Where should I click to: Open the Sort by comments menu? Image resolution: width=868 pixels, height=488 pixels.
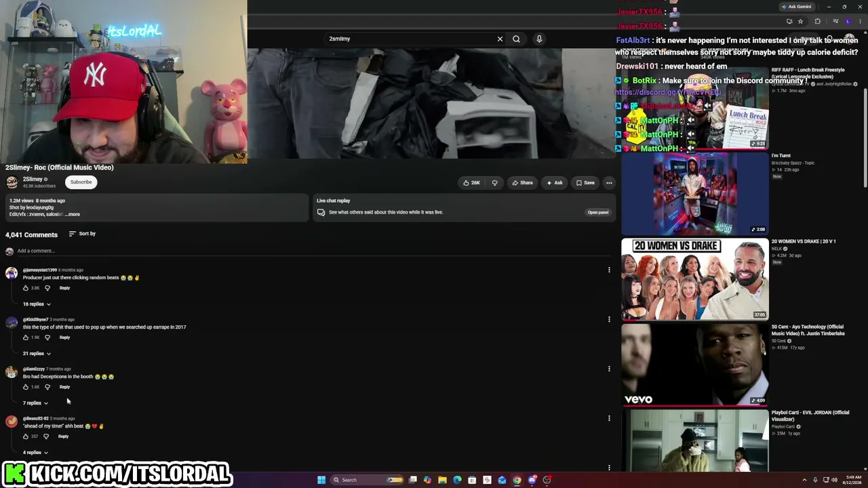[x=82, y=234]
